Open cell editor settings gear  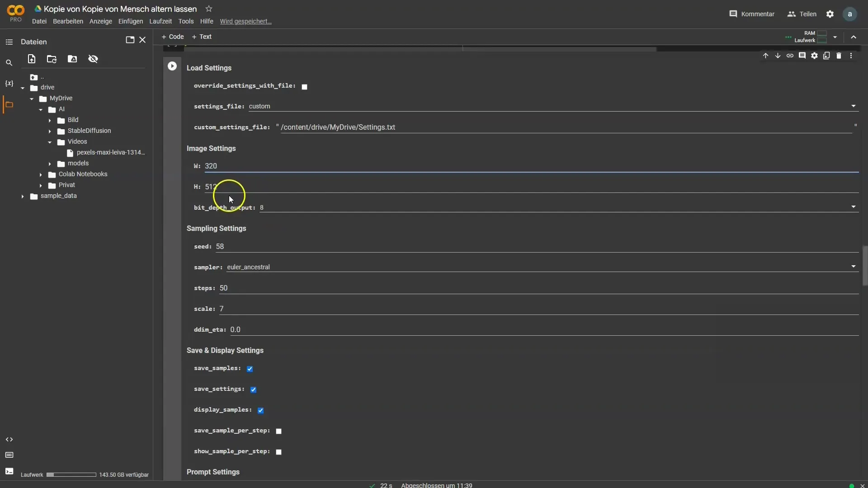(x=814, y=56)
